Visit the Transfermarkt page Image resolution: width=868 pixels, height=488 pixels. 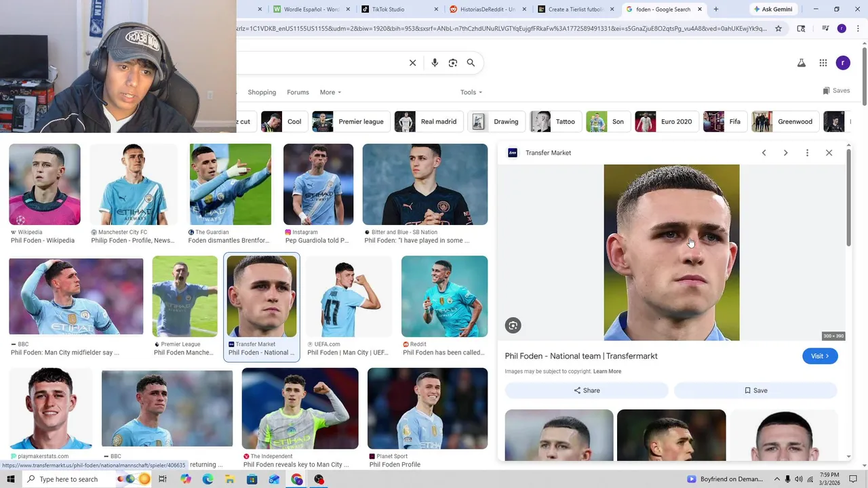pos(820,357)
